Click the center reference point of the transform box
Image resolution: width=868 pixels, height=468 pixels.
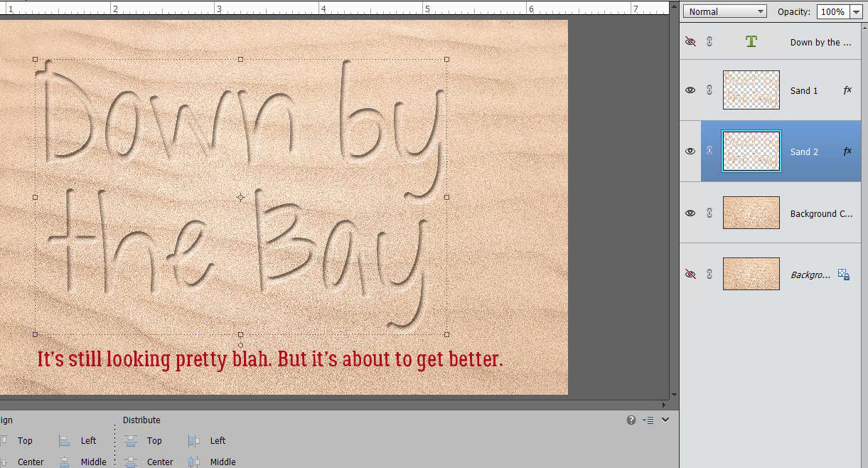[x=241, y=197]
